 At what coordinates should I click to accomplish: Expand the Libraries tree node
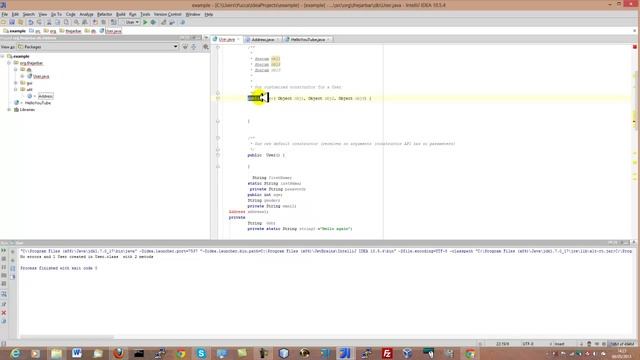pos(9,110)
